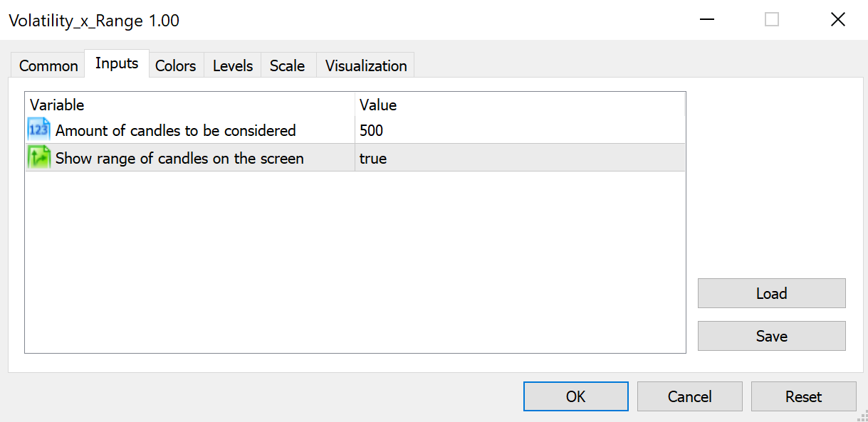Click Cancel to discard changes
Image resolution: width=868 pixels, height=422 pixels.
coord(689,396)
